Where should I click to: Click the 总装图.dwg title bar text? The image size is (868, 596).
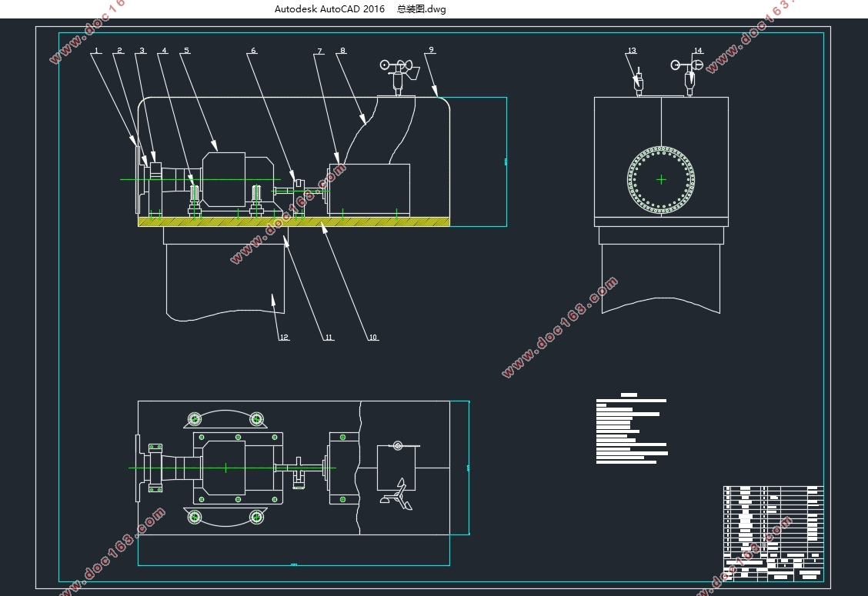click(x=421, y=9)
